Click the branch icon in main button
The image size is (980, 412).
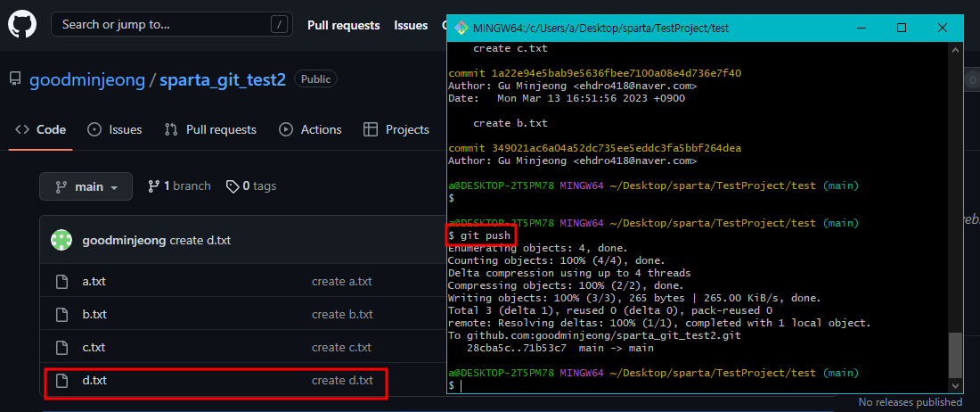pyautogui.click(x=61, y=187)
